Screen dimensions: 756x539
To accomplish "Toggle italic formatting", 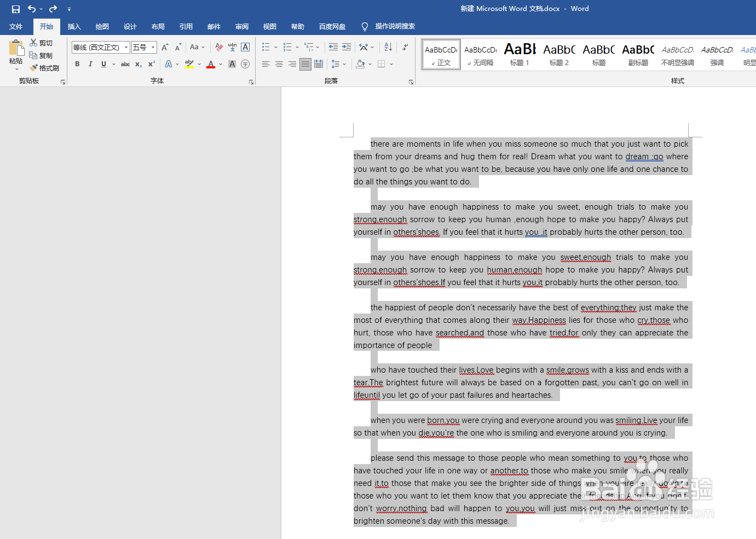I will (90, 64).
